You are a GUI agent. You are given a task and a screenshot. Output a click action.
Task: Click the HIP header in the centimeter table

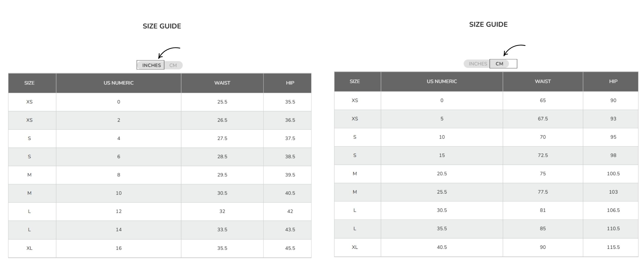[x=613, y=81]
